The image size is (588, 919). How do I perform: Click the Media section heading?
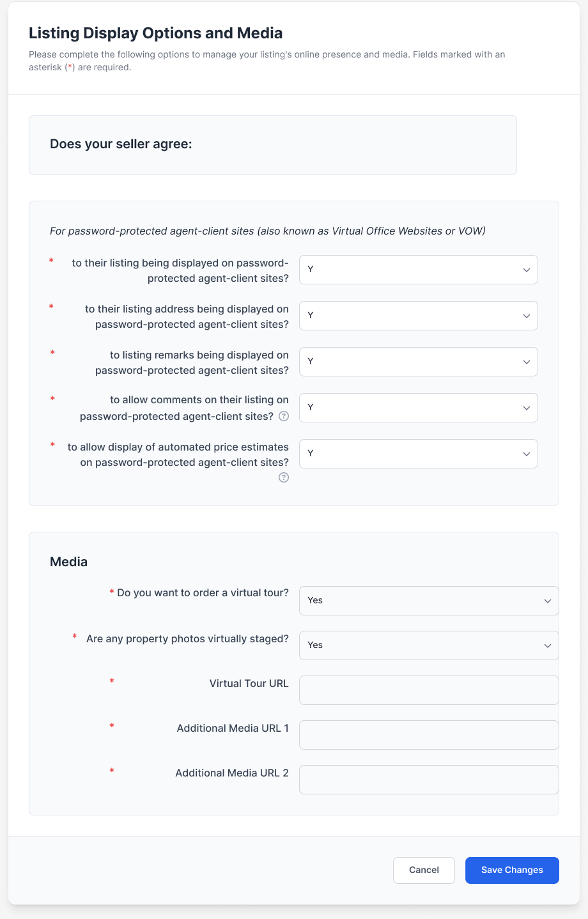tap(68, 562)
